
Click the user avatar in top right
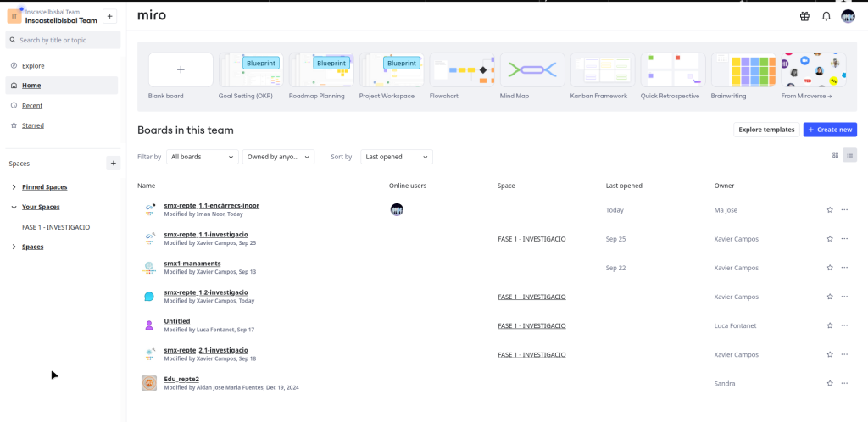click(848, 16)
